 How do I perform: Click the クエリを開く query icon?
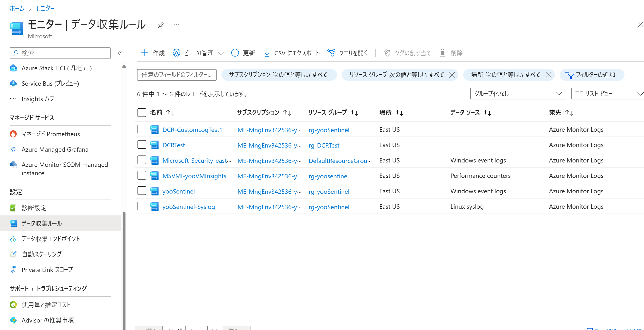pos(331,53)
